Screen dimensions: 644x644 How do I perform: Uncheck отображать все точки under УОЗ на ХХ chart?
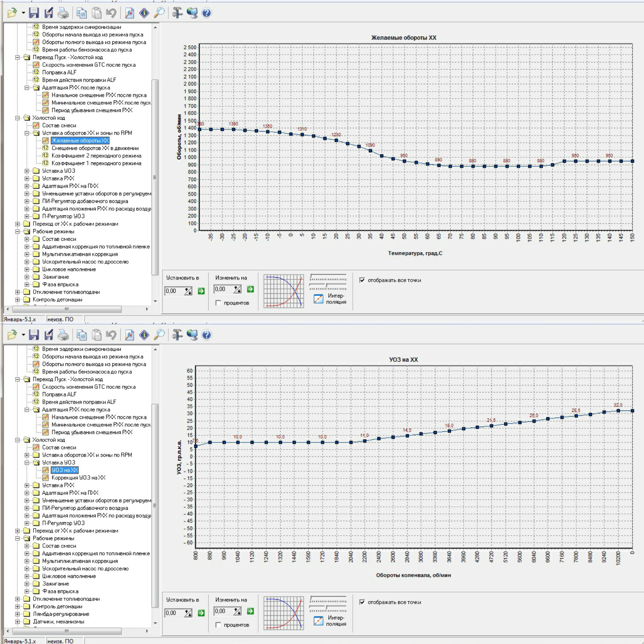tap(362, 602)
